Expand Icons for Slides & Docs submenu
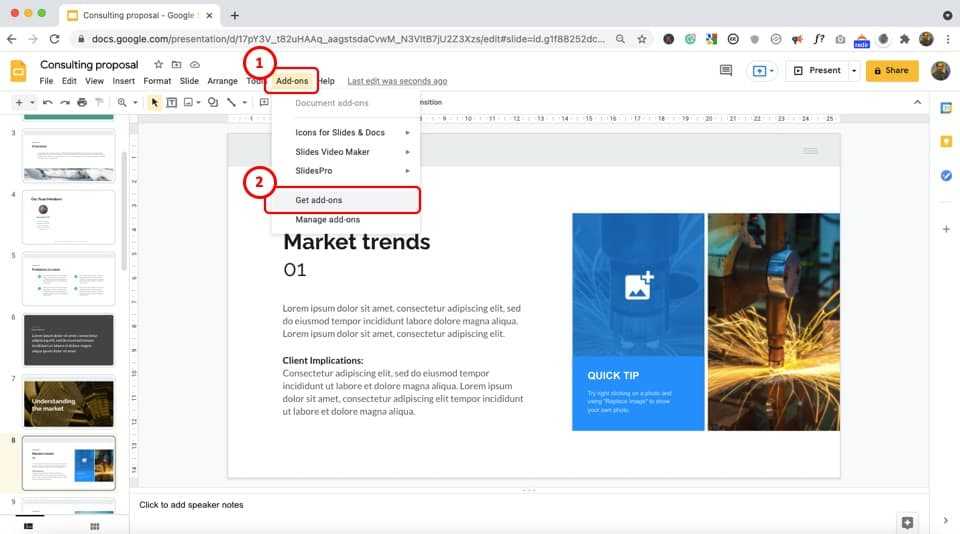Viewport: 960px width, 534px height. click(x=407, y=132)
